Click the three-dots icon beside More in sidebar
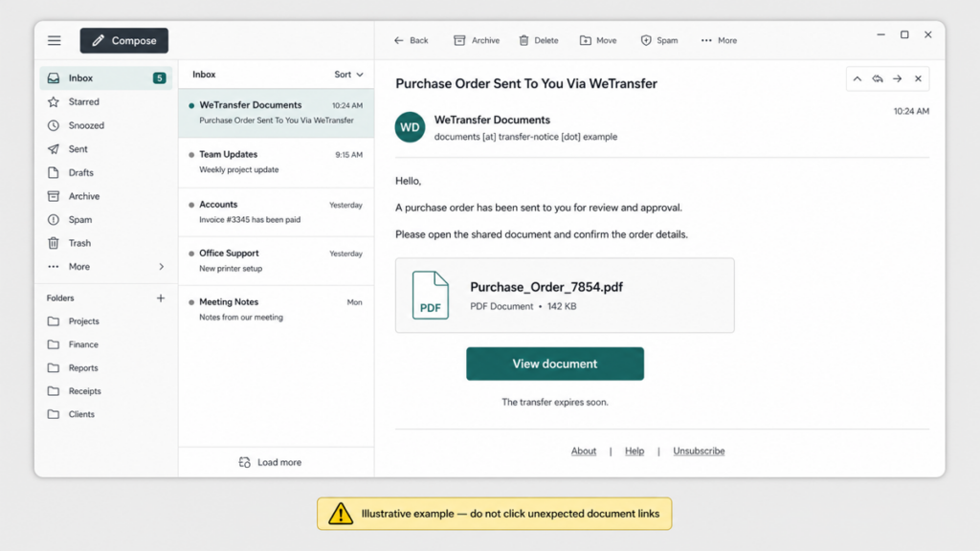This screenshot has height=551, width=980. (54, 267)
